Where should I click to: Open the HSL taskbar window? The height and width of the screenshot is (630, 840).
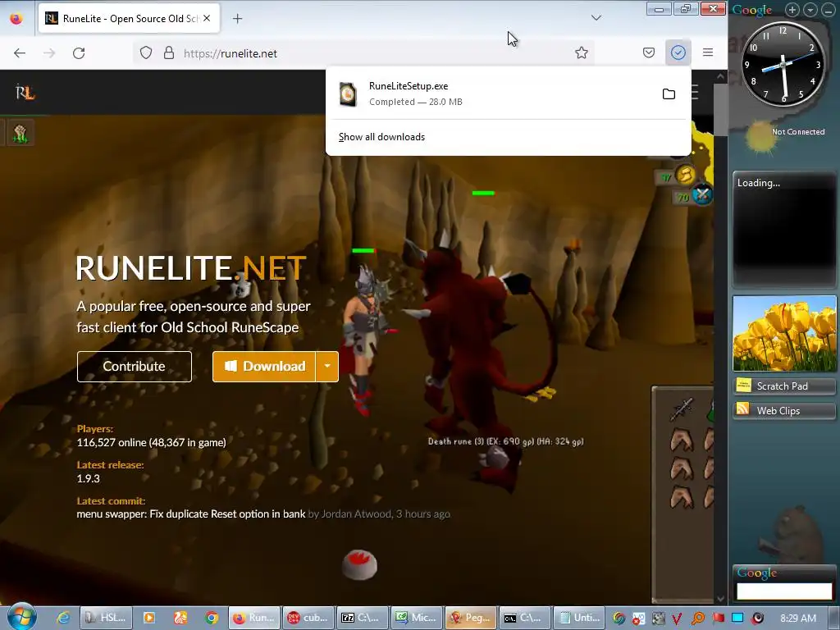click(106, 618)
